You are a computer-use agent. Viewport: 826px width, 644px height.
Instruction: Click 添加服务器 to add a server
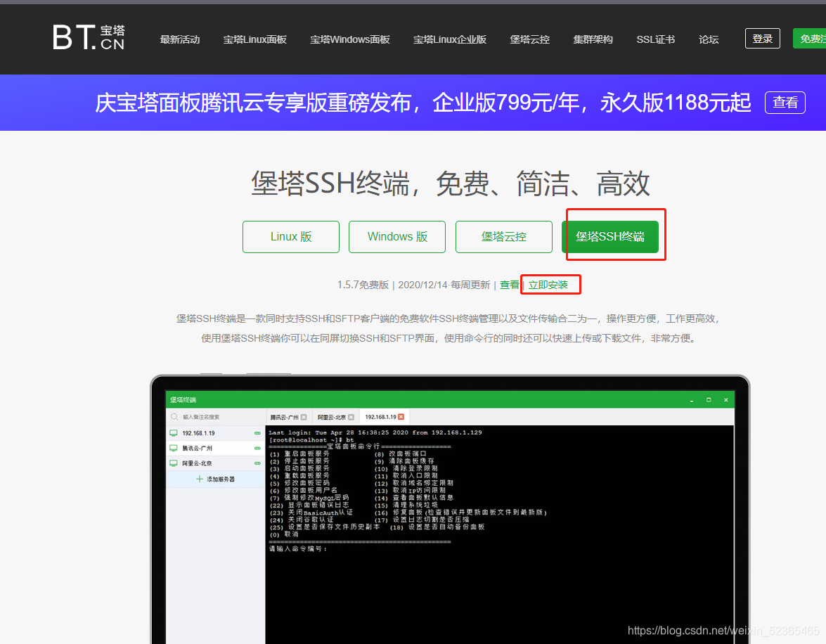coord(215,479)
